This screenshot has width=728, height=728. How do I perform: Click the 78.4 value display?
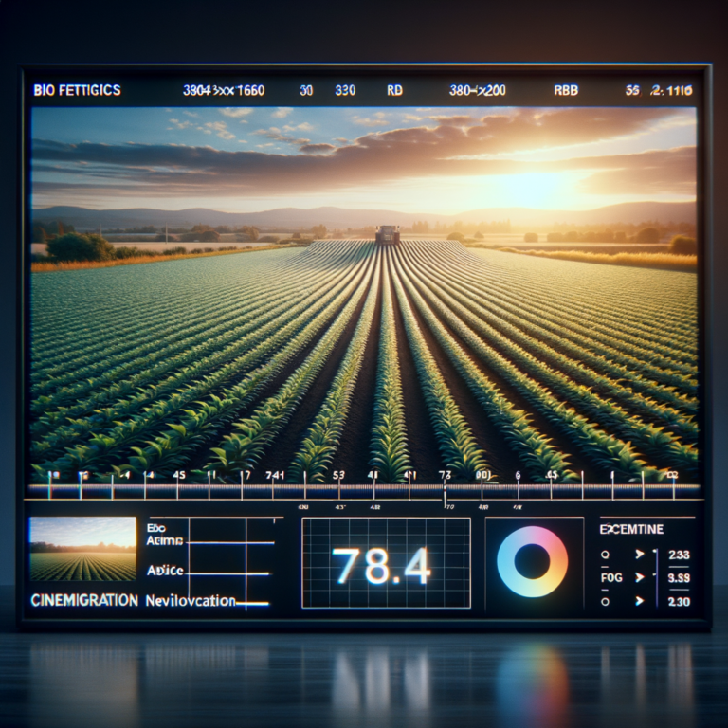point(382,566)
